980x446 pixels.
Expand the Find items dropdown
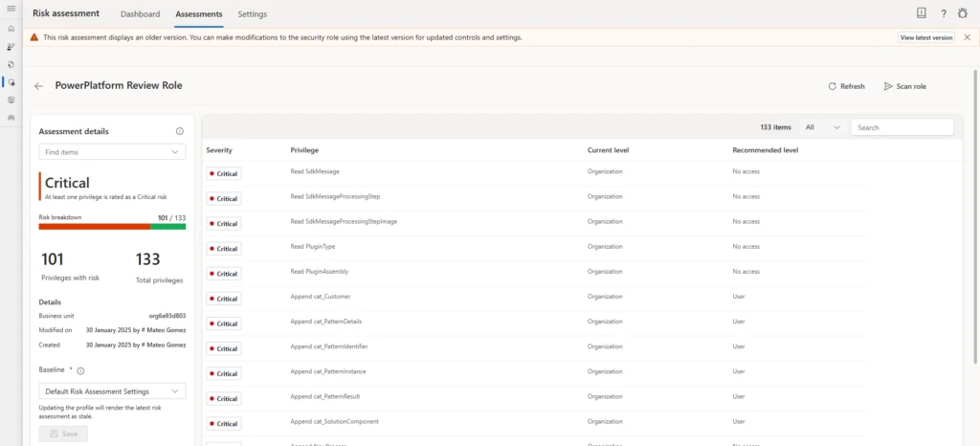112,151
